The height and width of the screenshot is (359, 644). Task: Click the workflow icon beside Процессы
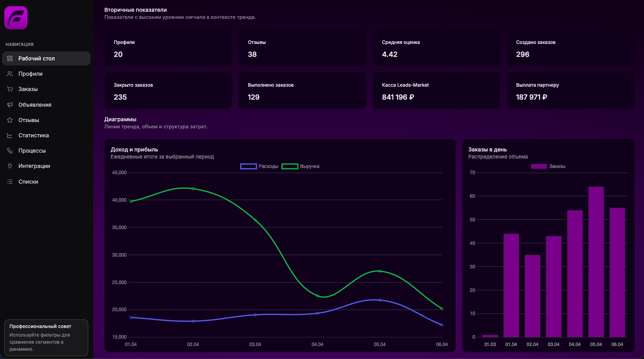[x=10, y=151]
